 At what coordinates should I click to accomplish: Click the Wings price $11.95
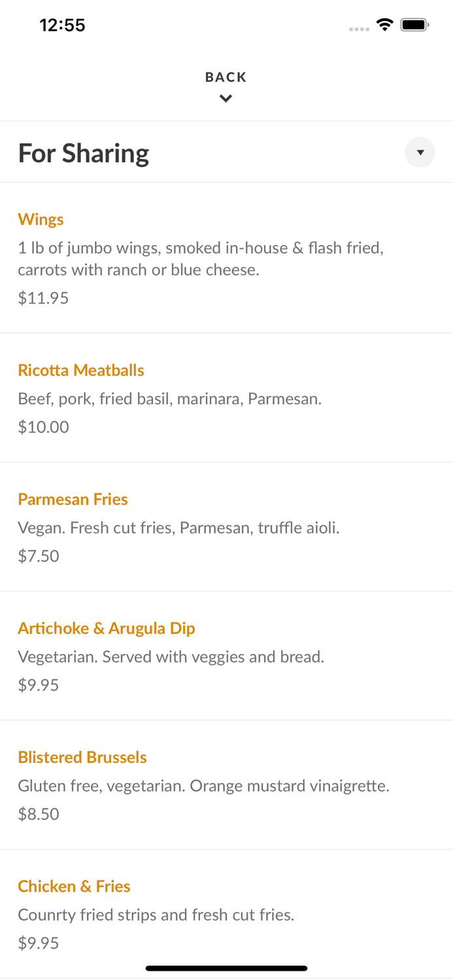pyautogui.click(x=43, y=298)
